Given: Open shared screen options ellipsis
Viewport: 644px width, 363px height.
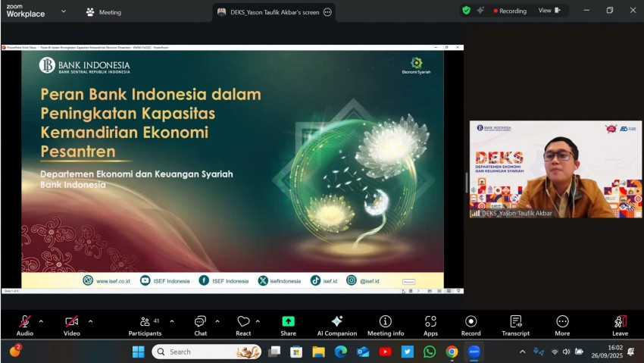Looking at the screenshot, I should [x=327, y=12].
